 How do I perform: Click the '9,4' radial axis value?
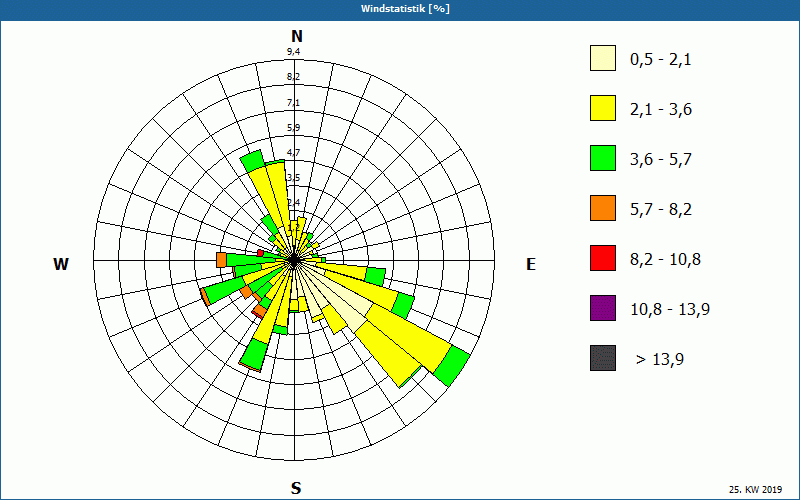click(x=293, y=52)
